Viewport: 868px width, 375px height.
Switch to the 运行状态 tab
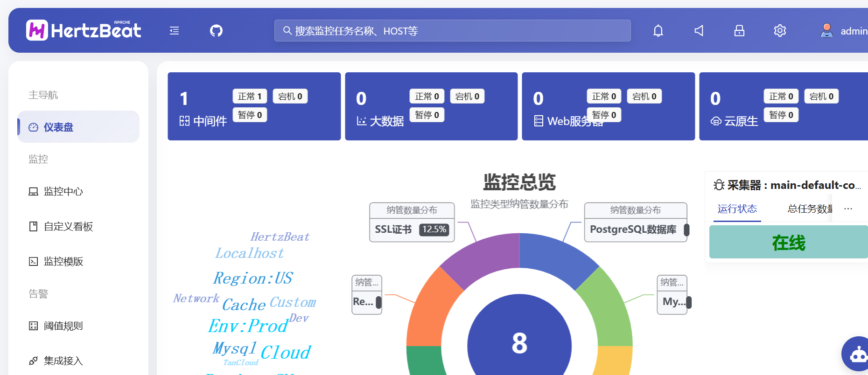point(737,208)
